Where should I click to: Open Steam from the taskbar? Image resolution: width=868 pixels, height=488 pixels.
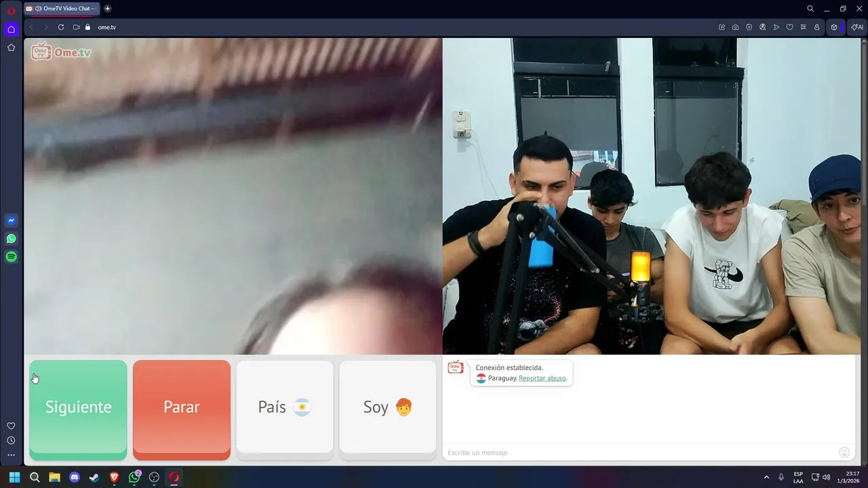click(x=94, y=477)
